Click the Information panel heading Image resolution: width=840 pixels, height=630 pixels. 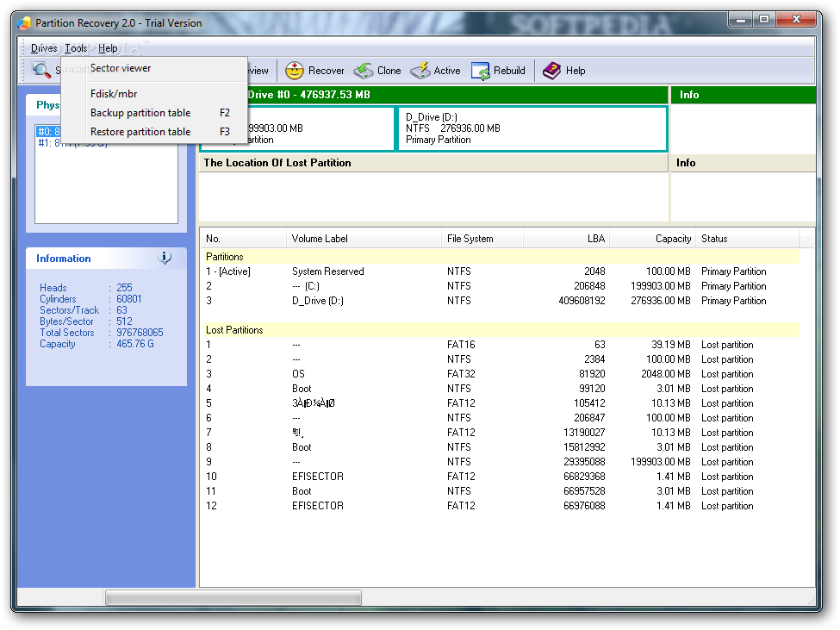click(63, 259)
